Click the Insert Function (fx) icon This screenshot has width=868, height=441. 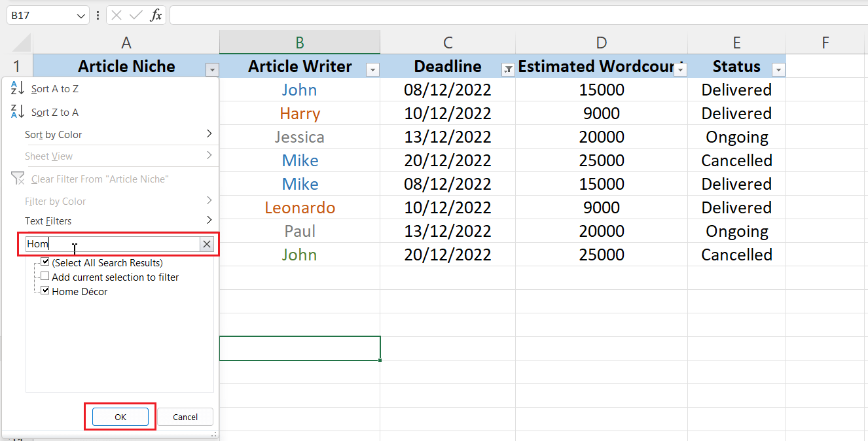156,14
